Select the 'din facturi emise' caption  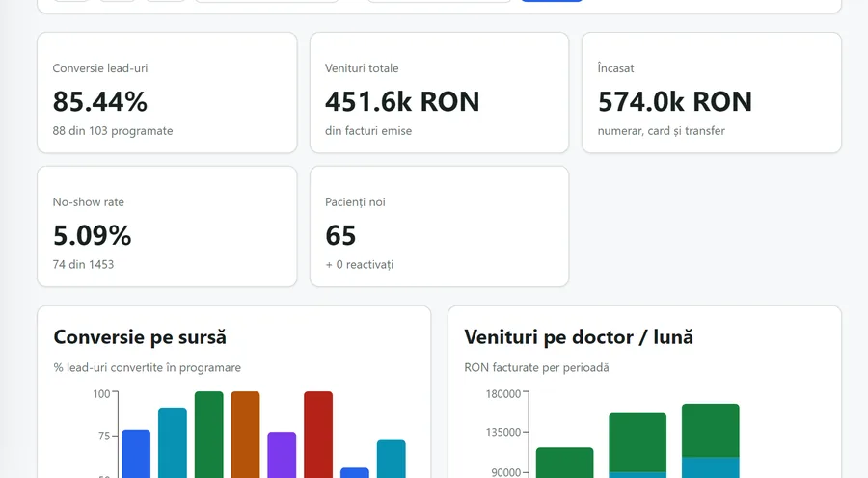(x=368, y=130)
